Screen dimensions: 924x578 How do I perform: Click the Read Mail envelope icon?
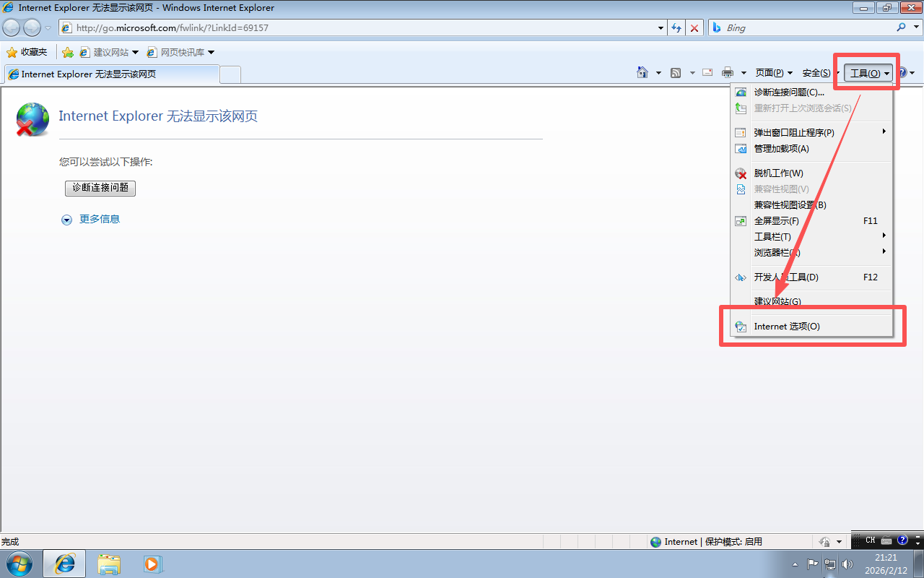click(707, 72)
